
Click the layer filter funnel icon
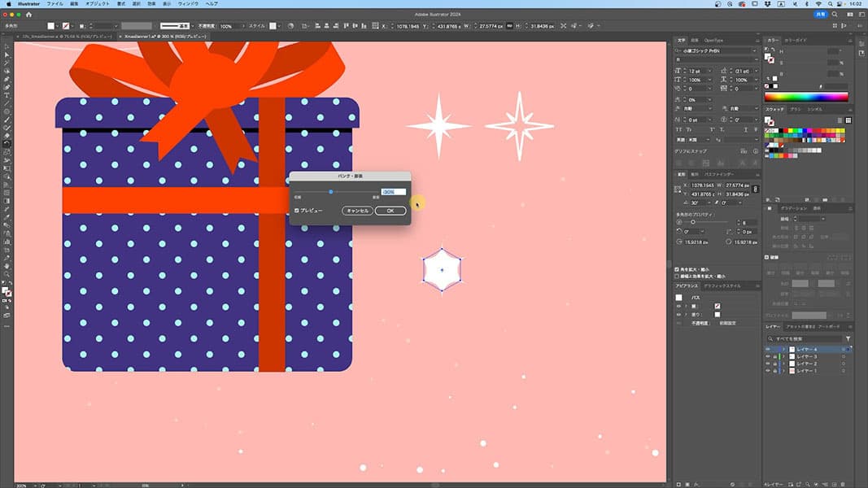[x=848, y=338]
